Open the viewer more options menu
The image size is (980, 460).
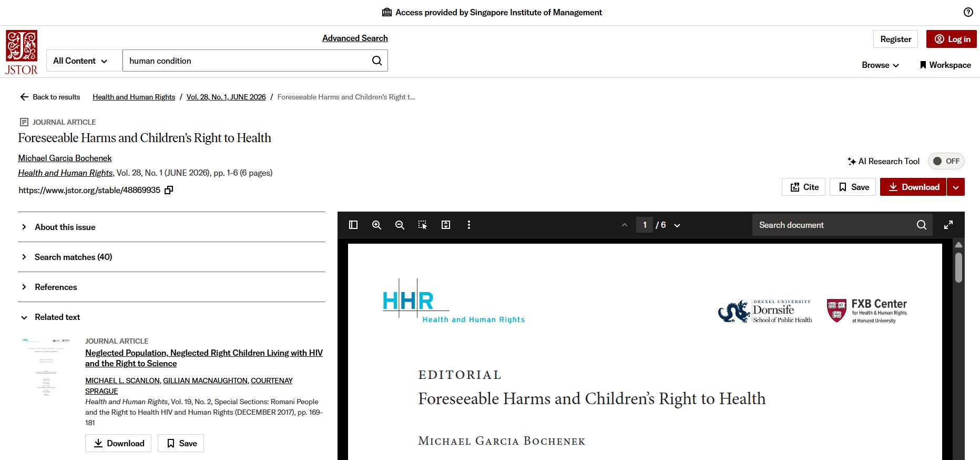pos(469,225)
